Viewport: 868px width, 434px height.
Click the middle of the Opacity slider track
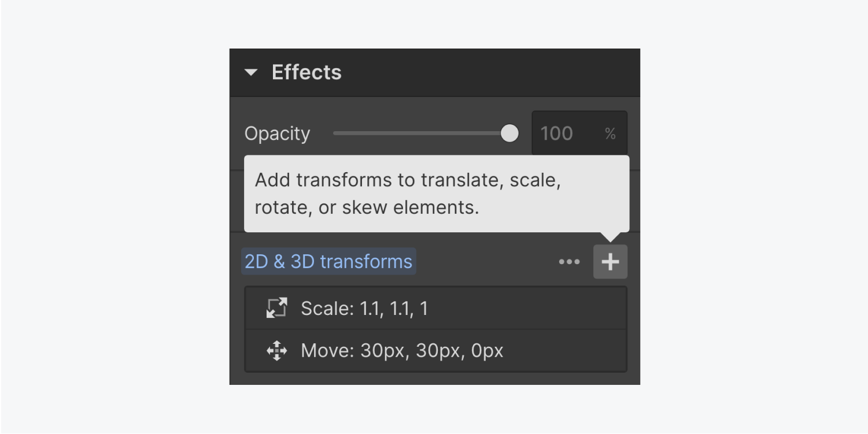click(x=419, y=133)
